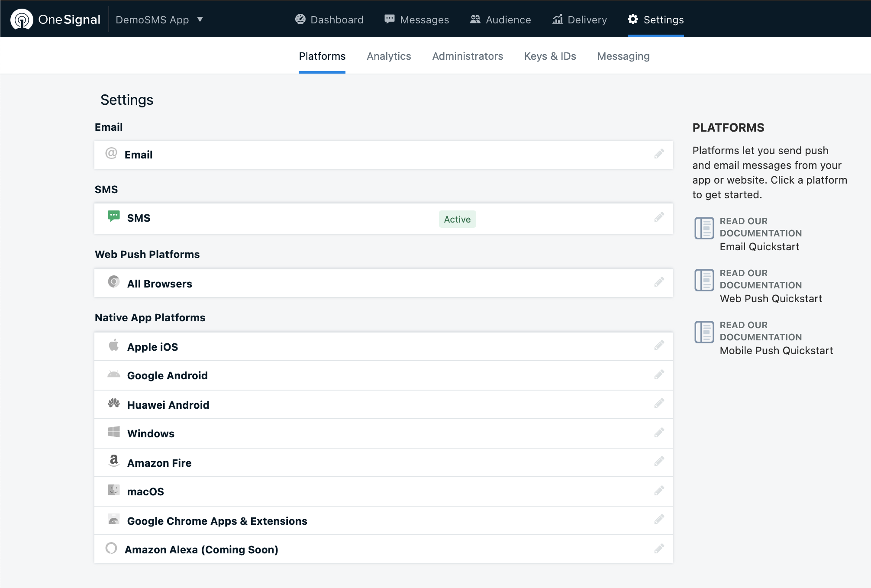The height and width of the screenshot is (588, 871).
Task: Click the green SMS chat bubble icon
Action: point(113,216)
